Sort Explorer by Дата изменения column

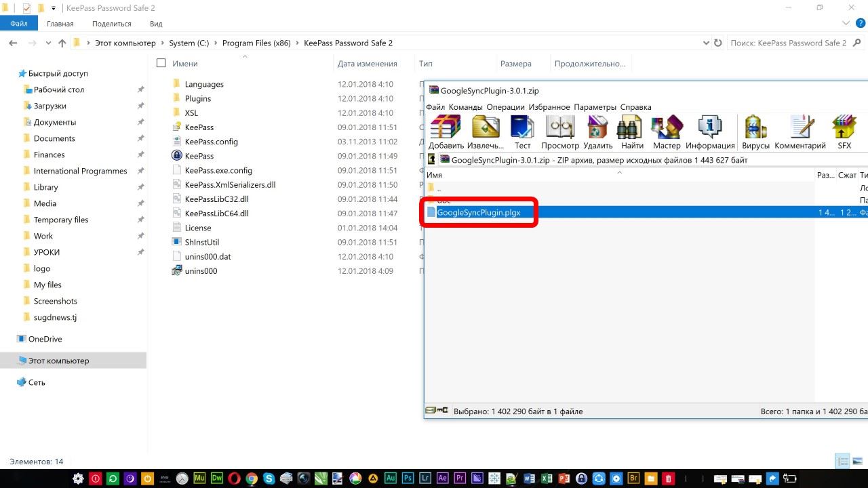pyautogui.click(x=367, y=64)
